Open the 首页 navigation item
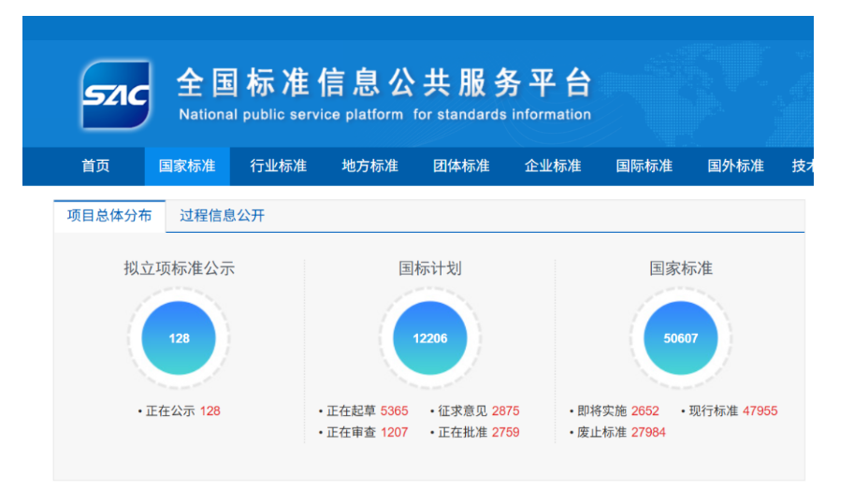The width and height of the screenshot is (854, 504). pos(95,166)
